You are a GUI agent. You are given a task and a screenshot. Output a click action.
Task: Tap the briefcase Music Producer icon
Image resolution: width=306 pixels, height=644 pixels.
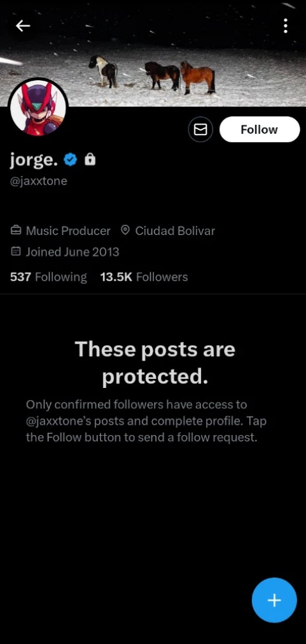(16, 231)
